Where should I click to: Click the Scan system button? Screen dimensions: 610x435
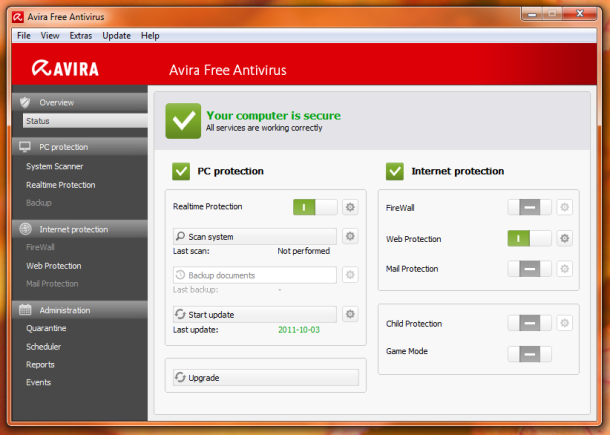[x=254, y=237]
